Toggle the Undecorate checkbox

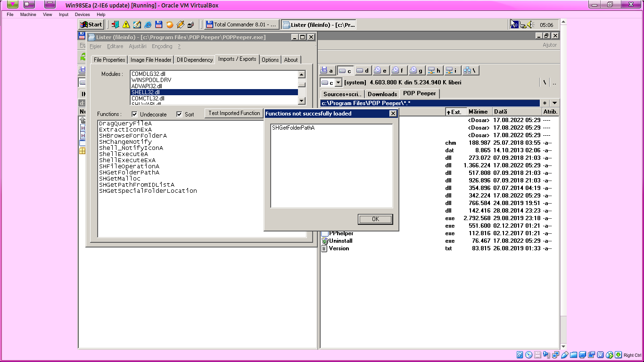[135, 114]
